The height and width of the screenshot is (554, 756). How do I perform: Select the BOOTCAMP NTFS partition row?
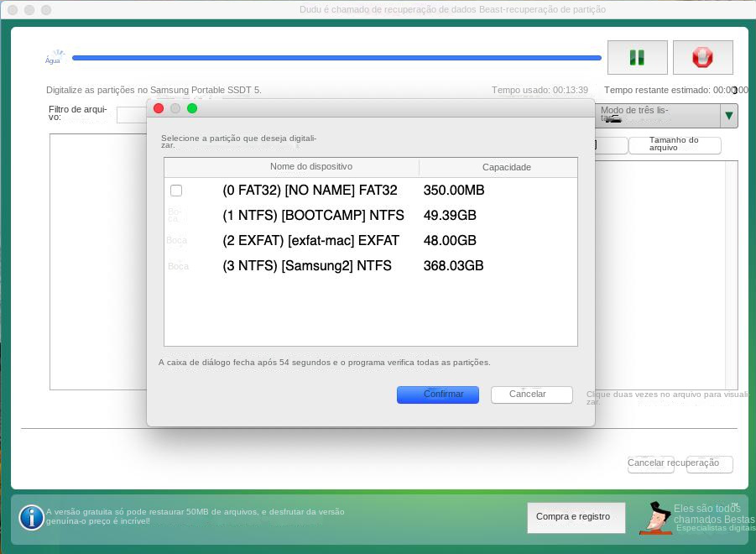click(313, 216)
